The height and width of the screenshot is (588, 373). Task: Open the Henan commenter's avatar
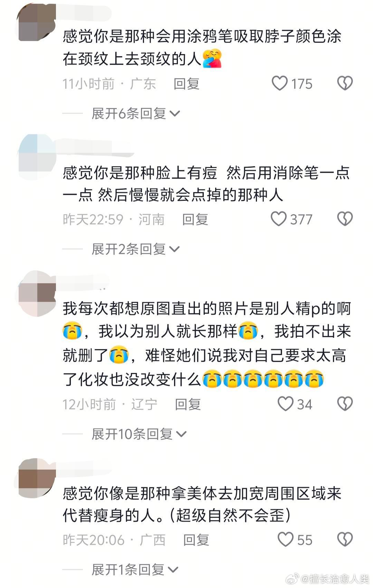(x=37, y=157)
